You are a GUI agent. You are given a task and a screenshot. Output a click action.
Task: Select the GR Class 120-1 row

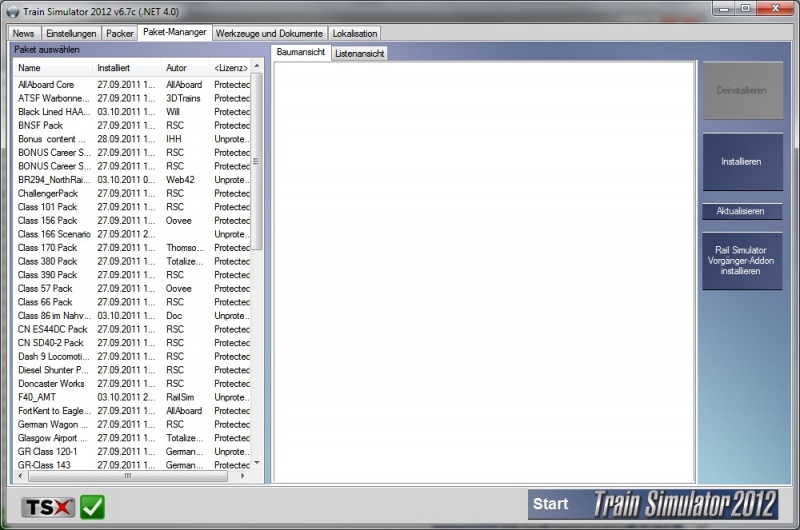click(x=133, y=452)
